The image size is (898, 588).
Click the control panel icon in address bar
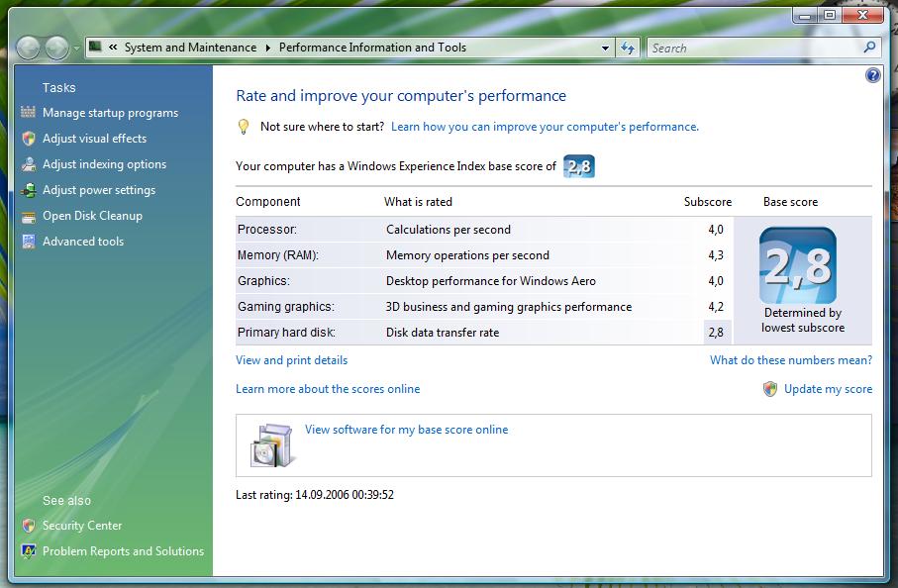[95, 47]
